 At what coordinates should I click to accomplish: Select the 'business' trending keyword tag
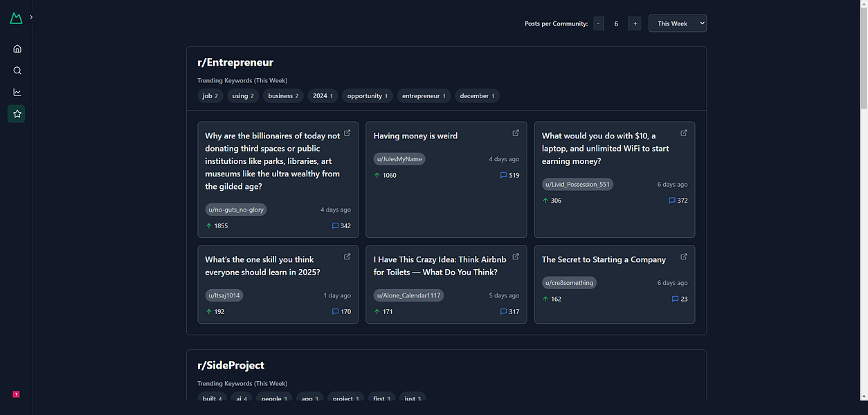[x=283, y=96]
